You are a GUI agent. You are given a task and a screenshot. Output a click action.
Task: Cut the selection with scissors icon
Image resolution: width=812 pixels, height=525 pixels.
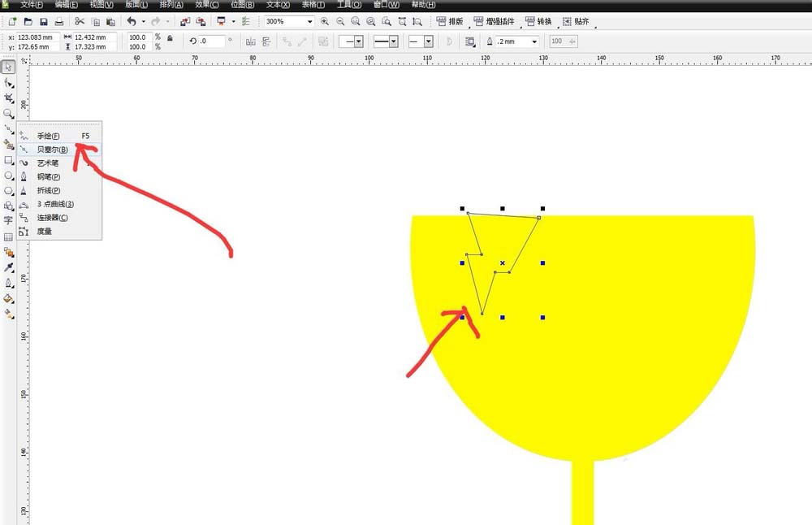(80, 21)
